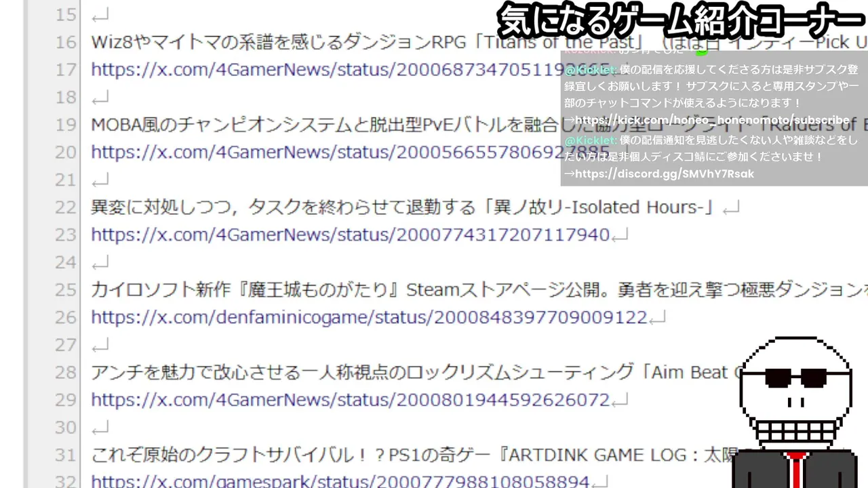Click the skull avatar with sunglasses
The width and height of the screenshot is (868, 488).
[x=794, y=412]
